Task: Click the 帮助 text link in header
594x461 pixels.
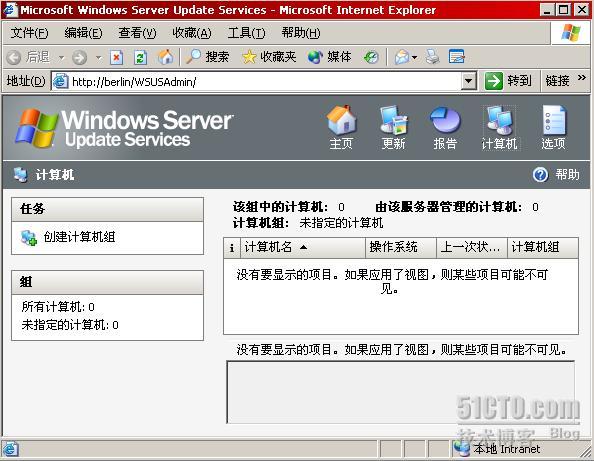Action: point(567,175)
